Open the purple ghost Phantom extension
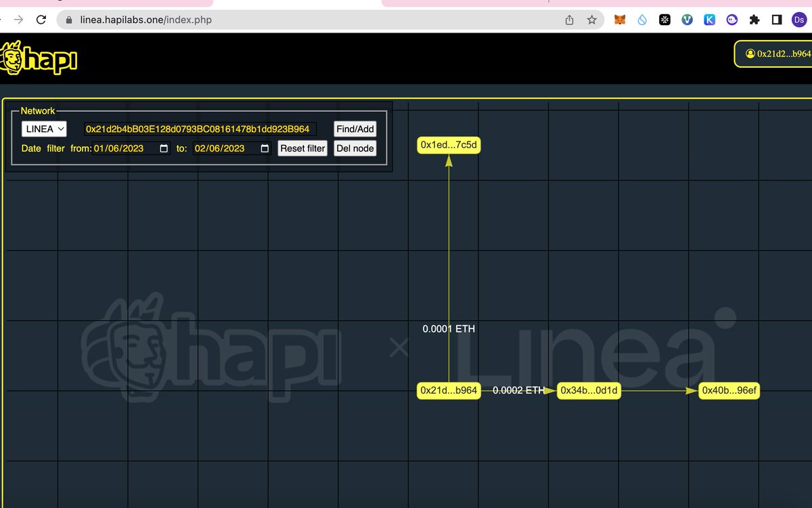 pyautogui.click(x=731, y=20)
